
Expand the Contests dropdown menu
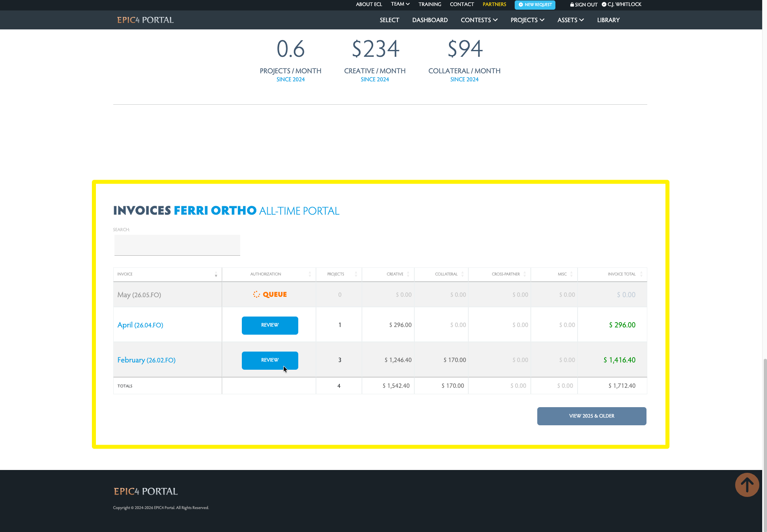click(479, 20)
